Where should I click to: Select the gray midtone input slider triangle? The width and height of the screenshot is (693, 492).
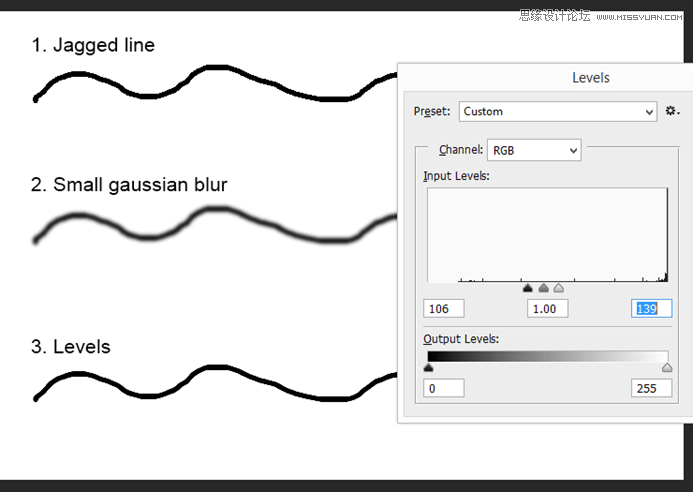[x=543, y=288]
